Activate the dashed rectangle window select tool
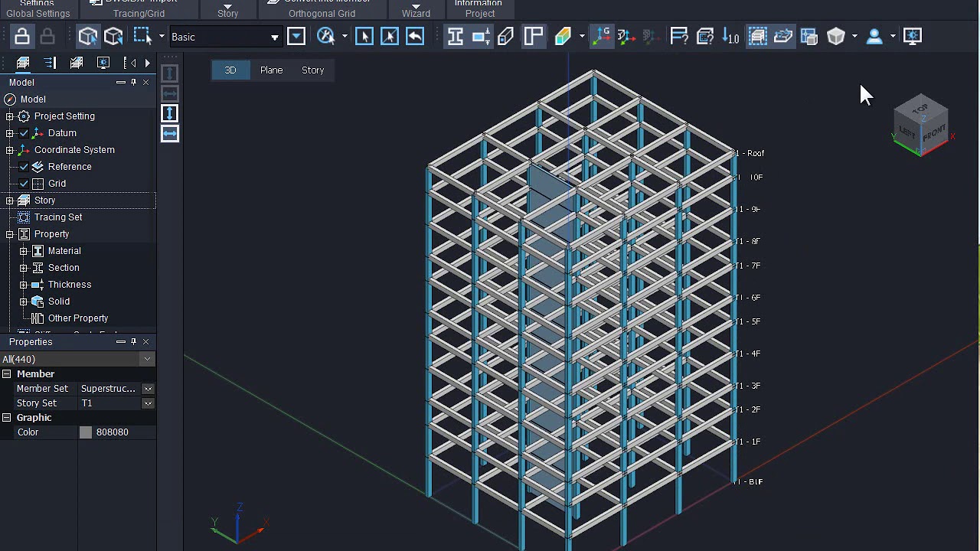Viewport: 980px width, 551px height. (142, 36)
